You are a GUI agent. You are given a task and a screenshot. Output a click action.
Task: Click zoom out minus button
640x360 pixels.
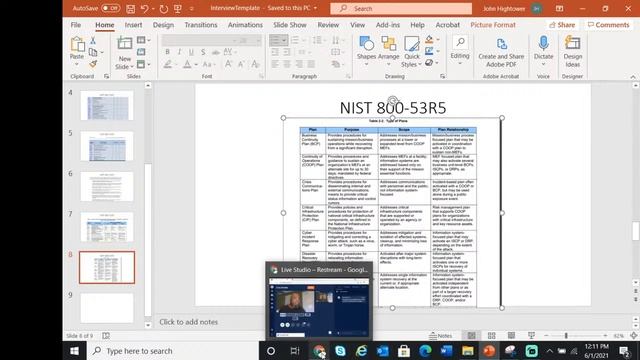pos(547,336)
